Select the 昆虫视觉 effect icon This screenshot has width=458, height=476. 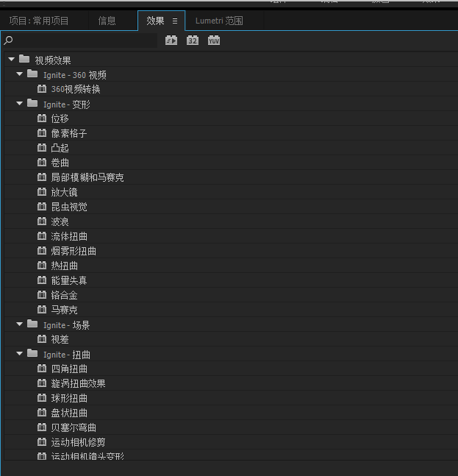point(42,207)
